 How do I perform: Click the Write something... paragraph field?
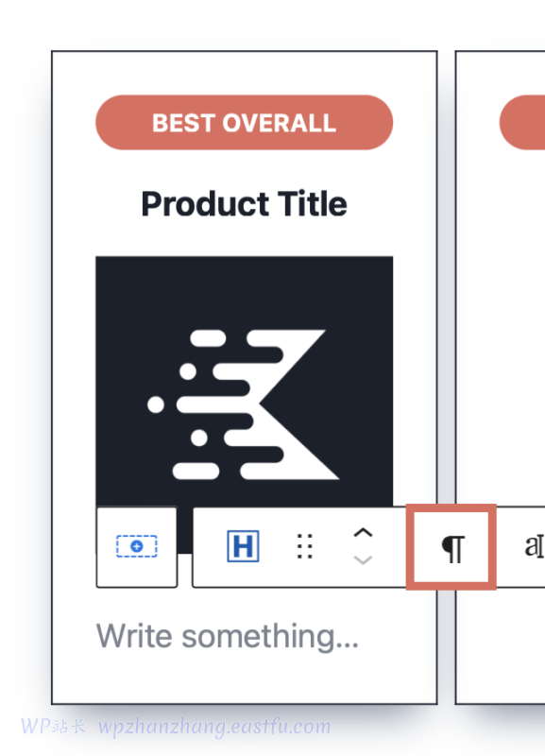pyautogui.click(x=228, y=636)
